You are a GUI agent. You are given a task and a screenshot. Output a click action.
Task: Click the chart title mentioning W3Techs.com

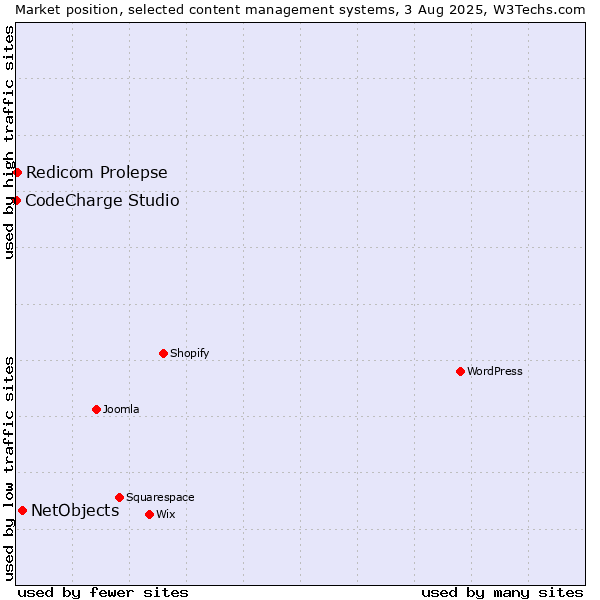pyautogui.click(x=300, y=10)
